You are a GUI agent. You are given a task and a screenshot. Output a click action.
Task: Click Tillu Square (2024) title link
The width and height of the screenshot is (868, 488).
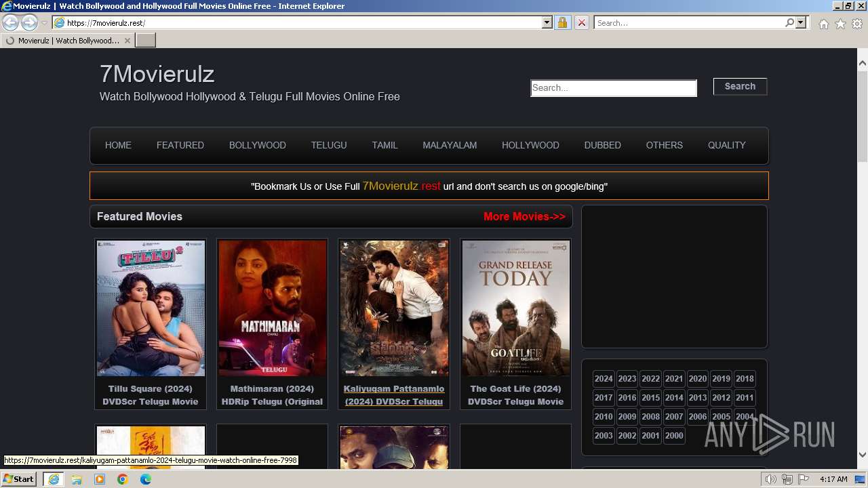pyautogui.click(x=151, y=395)
